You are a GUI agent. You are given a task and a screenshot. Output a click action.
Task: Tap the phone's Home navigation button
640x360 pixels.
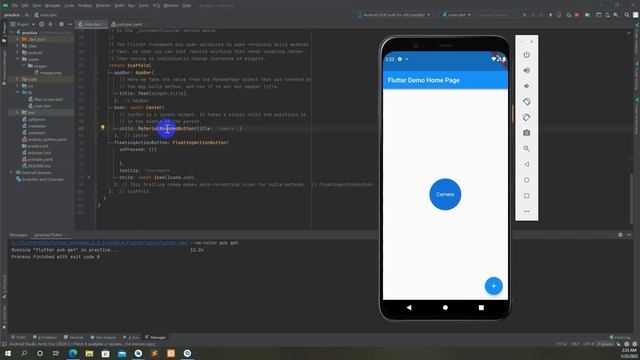(x=445, y=307)
